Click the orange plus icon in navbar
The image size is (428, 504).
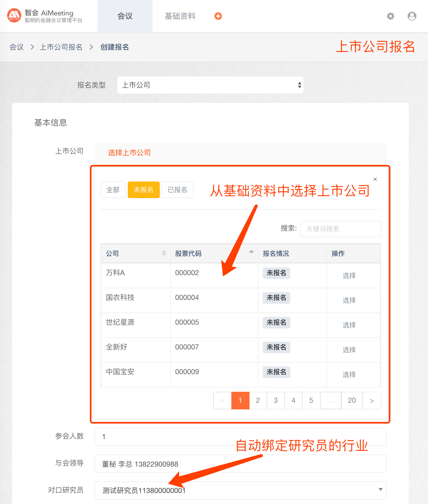pos(218,16)
